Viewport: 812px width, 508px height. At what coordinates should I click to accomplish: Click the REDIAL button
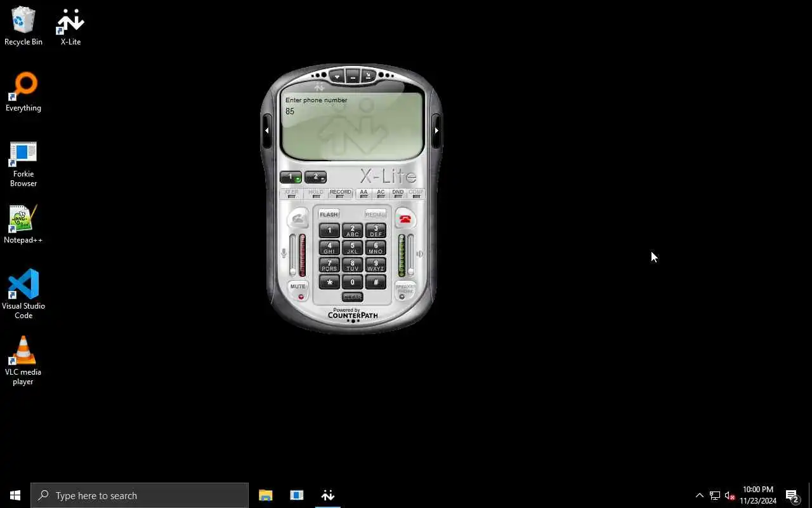376,215
